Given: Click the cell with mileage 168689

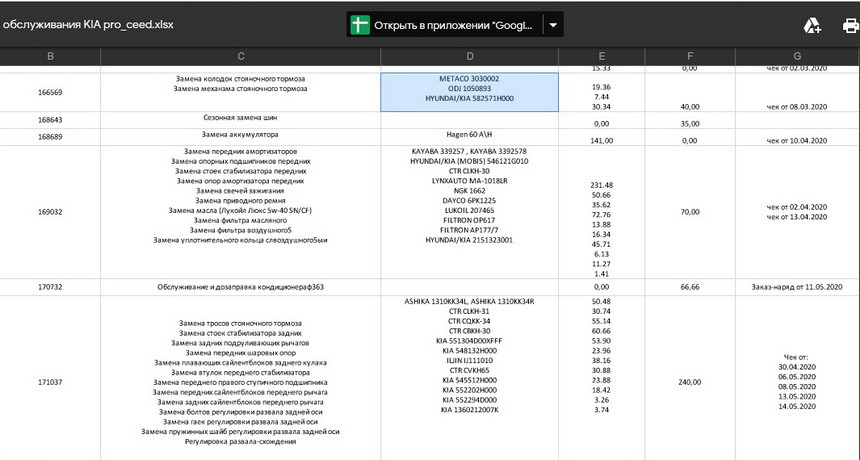Looking at the screenshot, I should pyautogui.click(x=50, y=137).
